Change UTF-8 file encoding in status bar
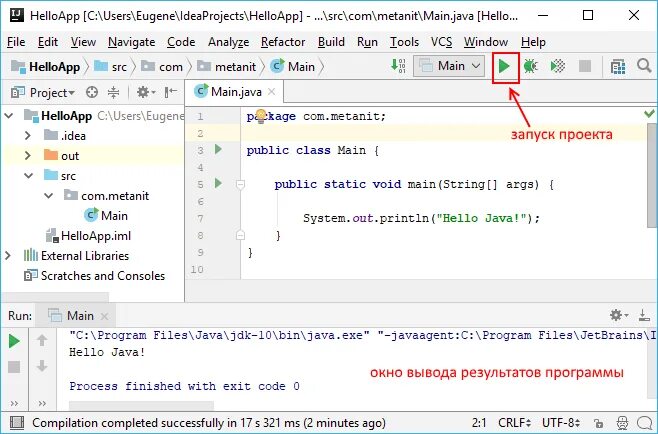This screenshot has width=658, height=434. coord(561,423)
